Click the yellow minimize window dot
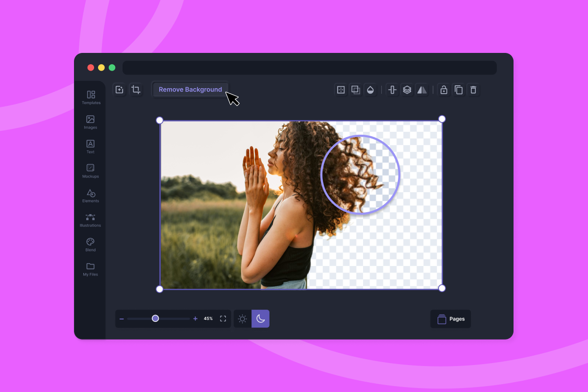 click(101, 68)
